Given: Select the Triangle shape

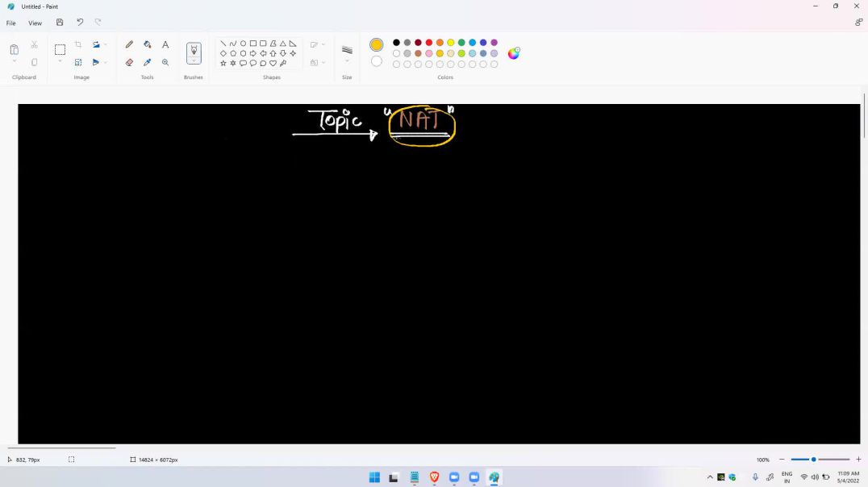Looking at the screenshot, I should click(x=283, y=44).
